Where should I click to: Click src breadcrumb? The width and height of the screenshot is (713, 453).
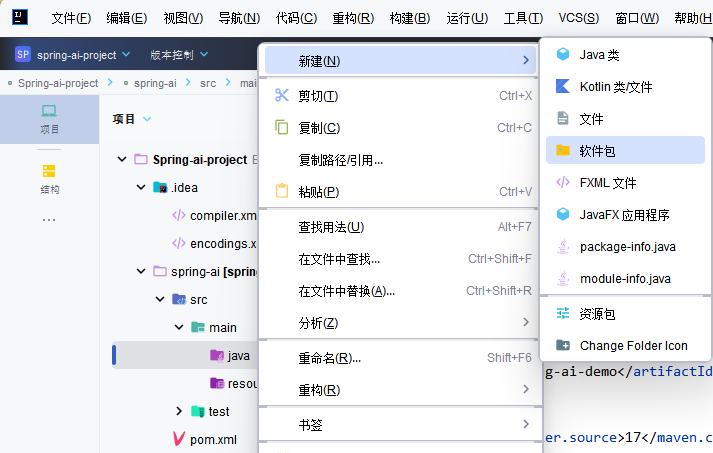[208, 83]
